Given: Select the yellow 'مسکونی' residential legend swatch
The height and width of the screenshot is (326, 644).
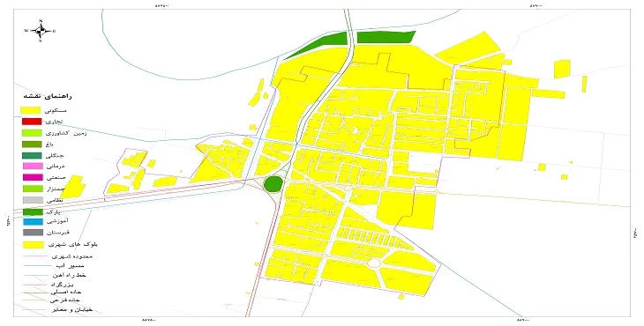Looking at the screenshot, I should click(31, 110).
